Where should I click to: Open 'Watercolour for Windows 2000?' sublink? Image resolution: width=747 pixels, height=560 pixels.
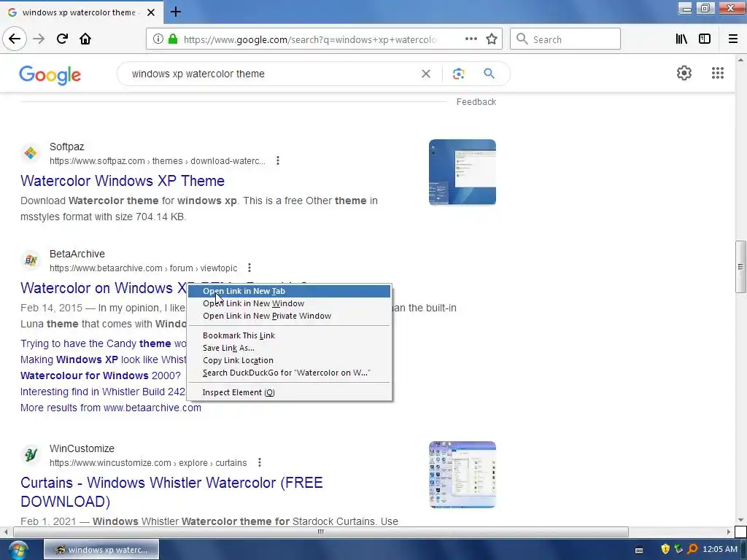coord(101,376)
